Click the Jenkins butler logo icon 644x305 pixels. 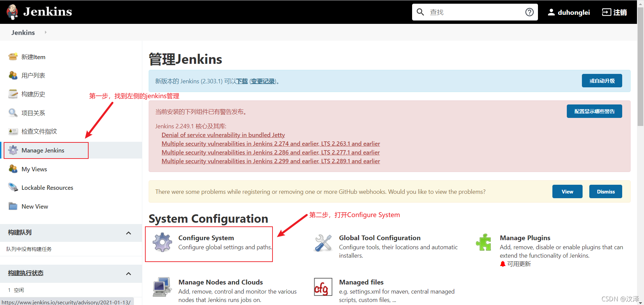pos(12,12)
